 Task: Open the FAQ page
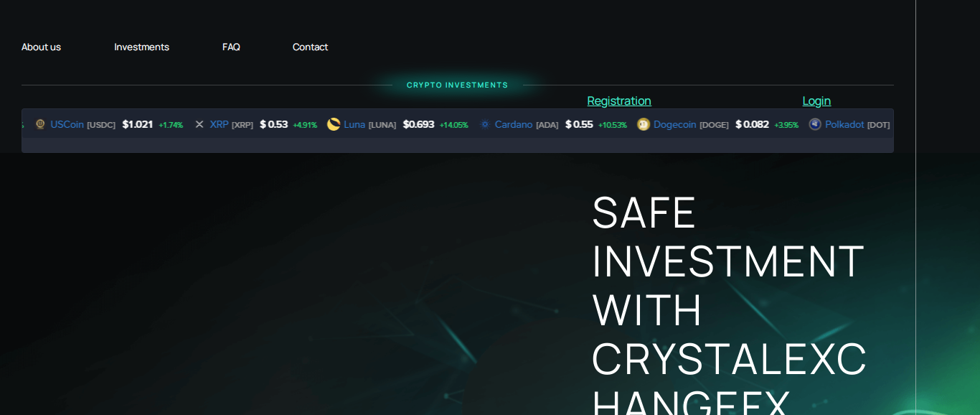[231, 47]
